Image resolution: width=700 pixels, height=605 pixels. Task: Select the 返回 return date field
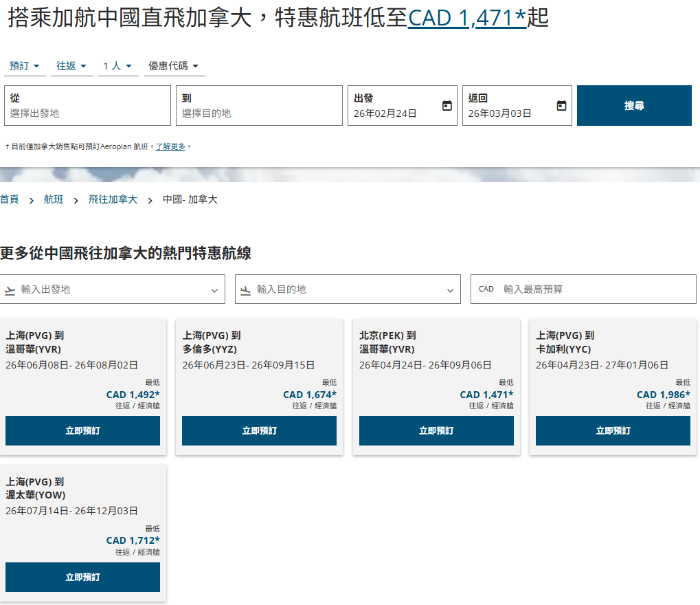pyautogui.click(x=517, y=105)
